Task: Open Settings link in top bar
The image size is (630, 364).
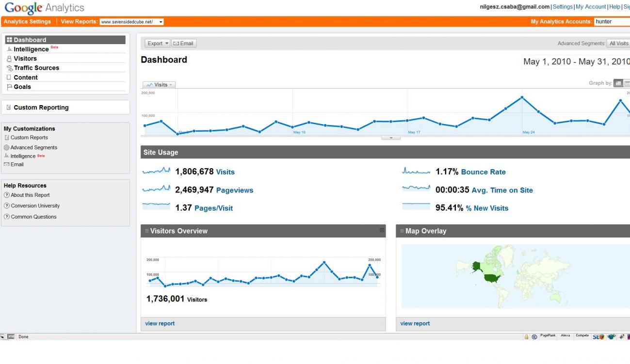Action: 563,7
